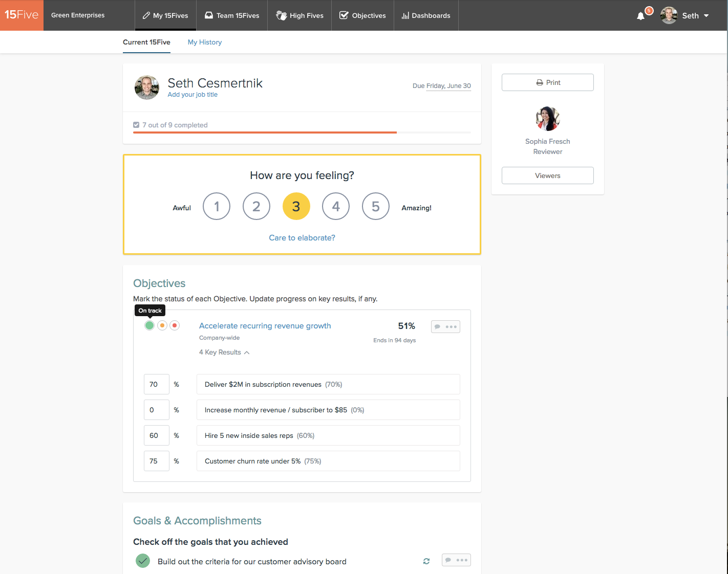Edit percent field for Increase monthly revenue

[x=157, y=410]
